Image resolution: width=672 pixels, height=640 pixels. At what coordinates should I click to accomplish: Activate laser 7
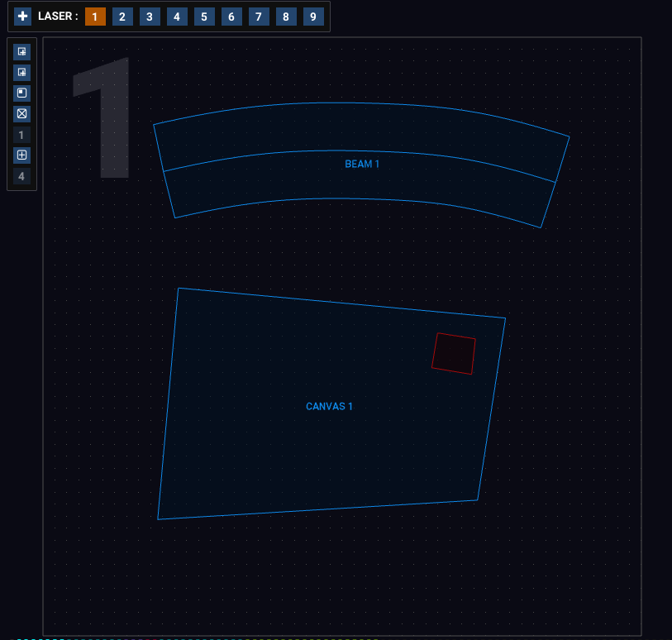[x=259, y=17]
